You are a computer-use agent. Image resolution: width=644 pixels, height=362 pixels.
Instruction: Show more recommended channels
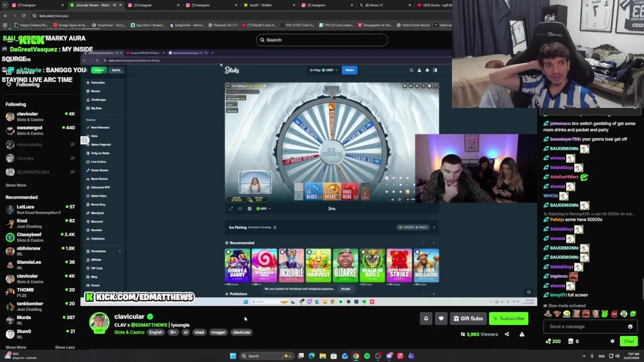tap(16, 347)
